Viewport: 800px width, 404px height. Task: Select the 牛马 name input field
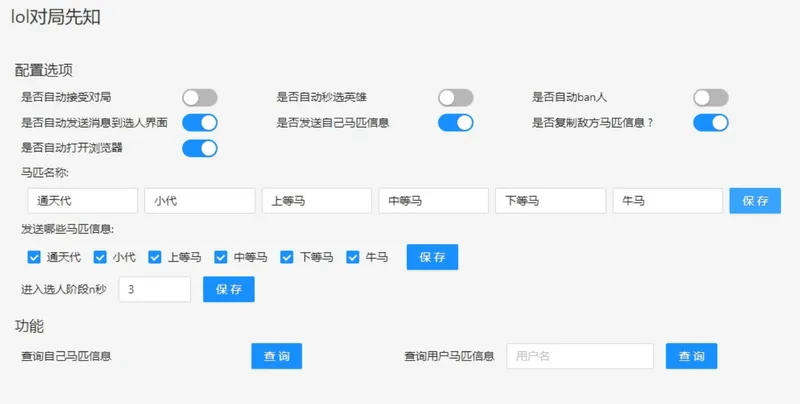coord(668,201)
